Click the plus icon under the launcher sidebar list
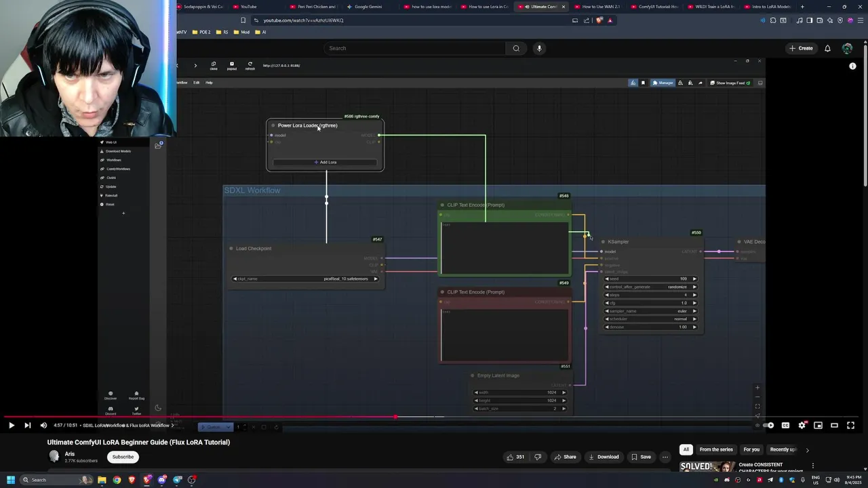 (x=123, y=213)
